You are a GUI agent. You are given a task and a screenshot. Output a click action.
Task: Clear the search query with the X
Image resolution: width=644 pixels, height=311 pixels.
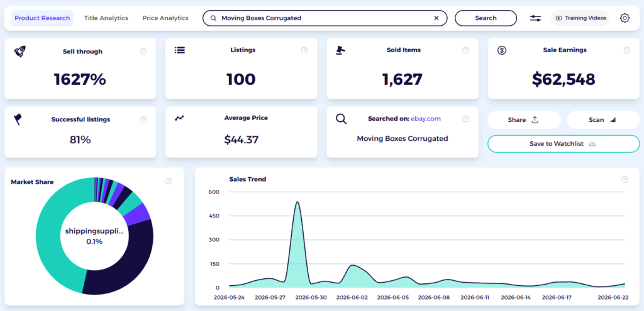point(436,18)
